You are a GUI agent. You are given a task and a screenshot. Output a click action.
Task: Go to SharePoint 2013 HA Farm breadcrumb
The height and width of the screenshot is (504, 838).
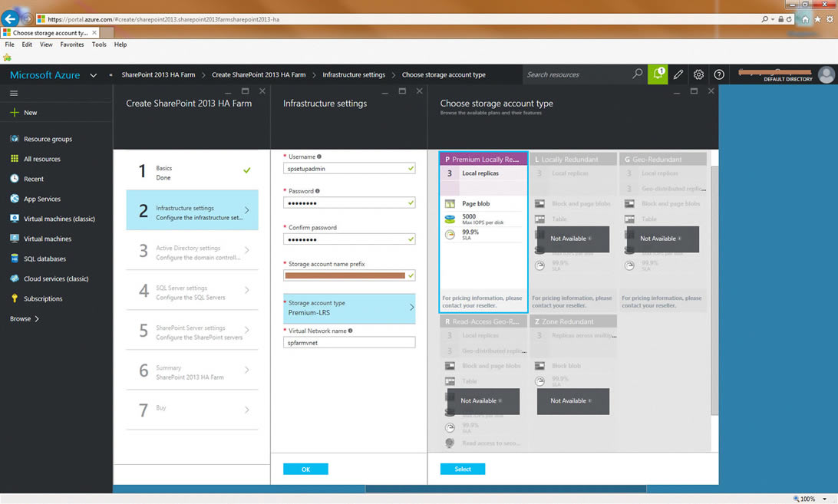158,75
